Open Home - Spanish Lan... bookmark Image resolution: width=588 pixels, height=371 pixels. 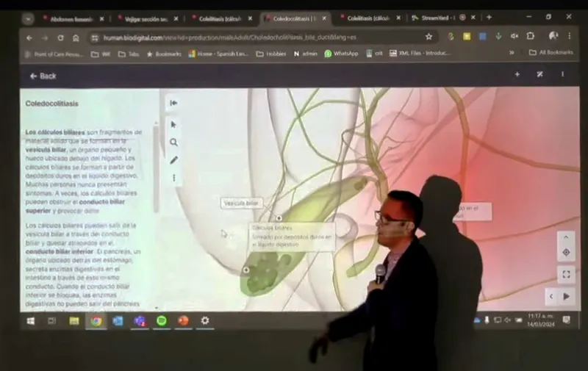[x=218, y=54]
